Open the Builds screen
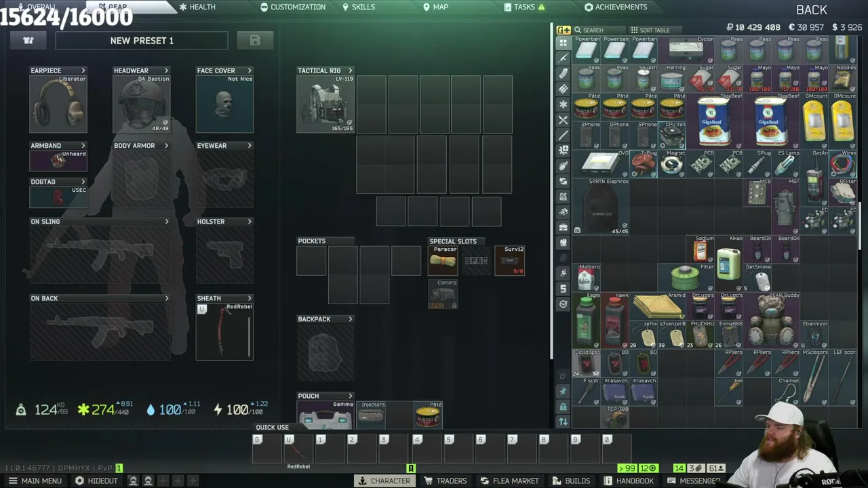This screenshot has height=488, width=868. click(572, 481)
